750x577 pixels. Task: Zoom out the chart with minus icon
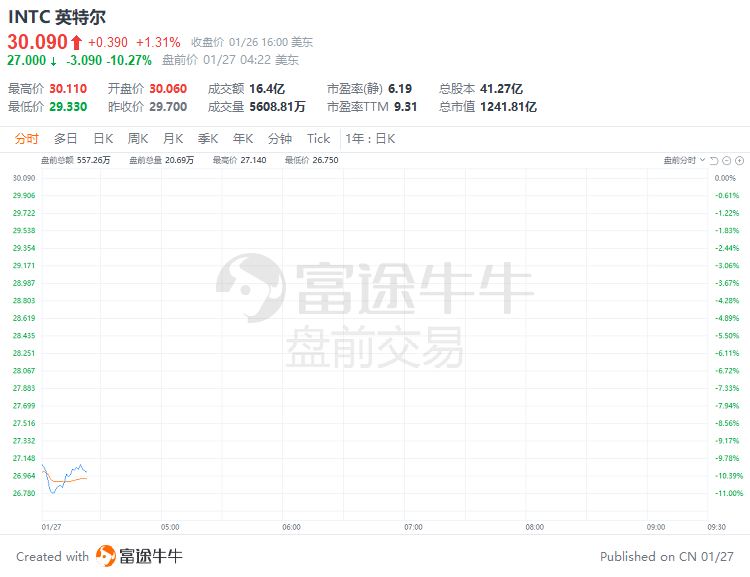point(727,161)
